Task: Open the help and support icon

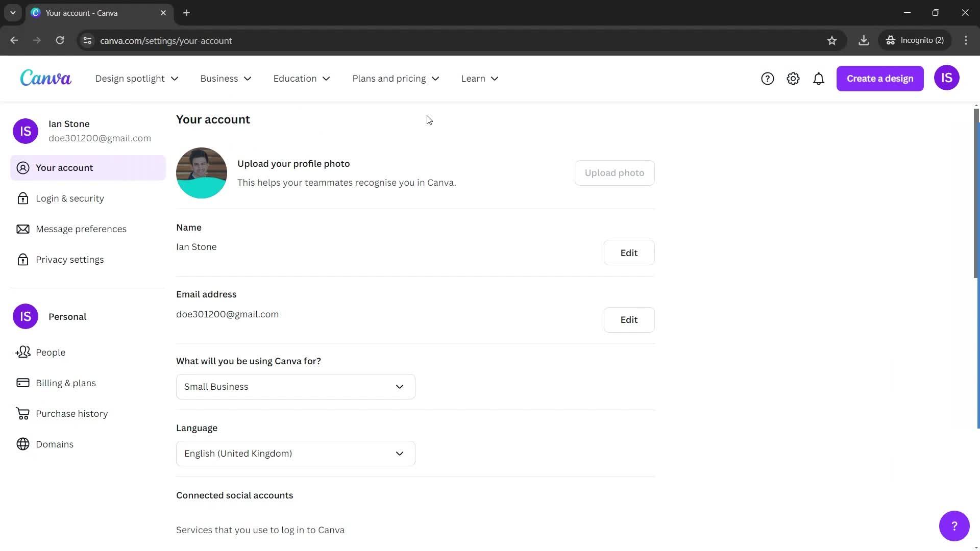Action: pos(767,79)
